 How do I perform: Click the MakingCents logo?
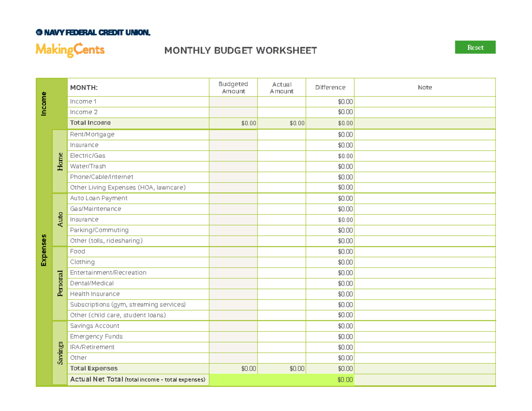pos(70,50)
